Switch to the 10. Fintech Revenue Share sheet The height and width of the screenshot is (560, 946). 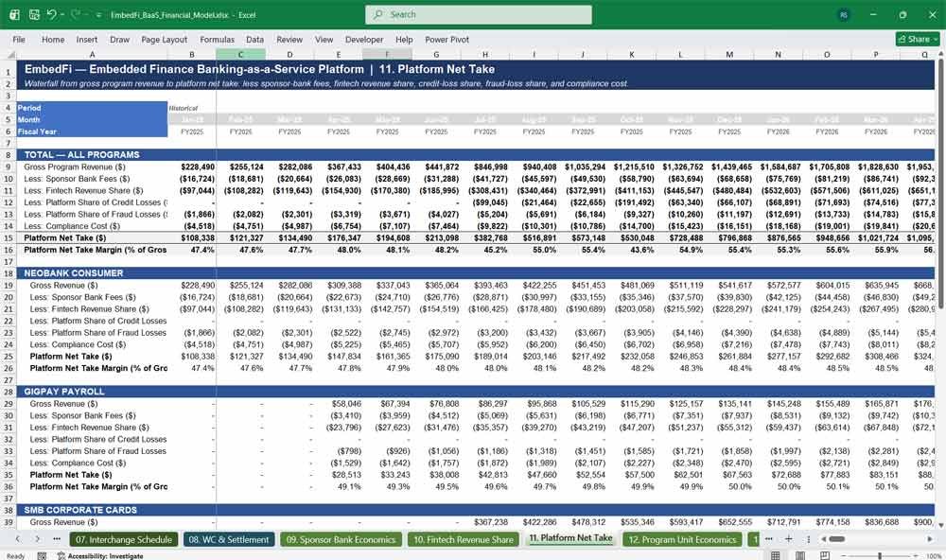[x=464, y=539]
